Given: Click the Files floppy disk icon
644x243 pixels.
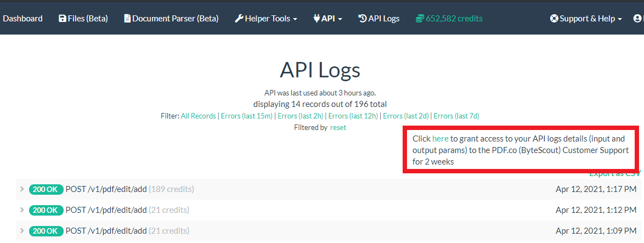Looking at the screenshot, I should click(63, 19).
